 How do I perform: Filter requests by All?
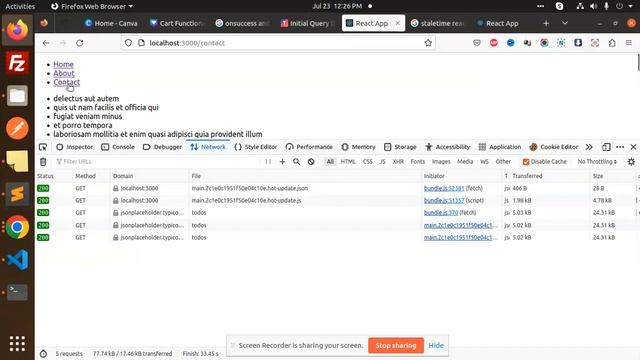(330, 162)
